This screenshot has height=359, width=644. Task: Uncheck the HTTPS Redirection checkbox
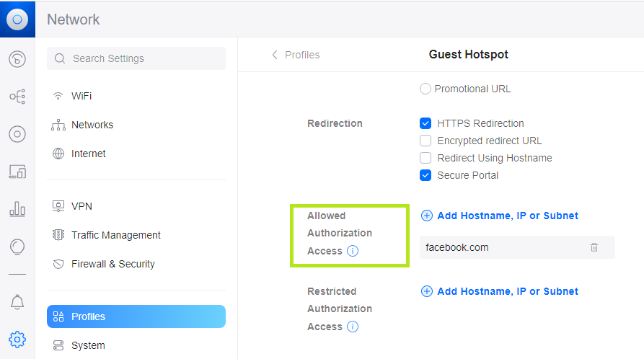point(425,123)
